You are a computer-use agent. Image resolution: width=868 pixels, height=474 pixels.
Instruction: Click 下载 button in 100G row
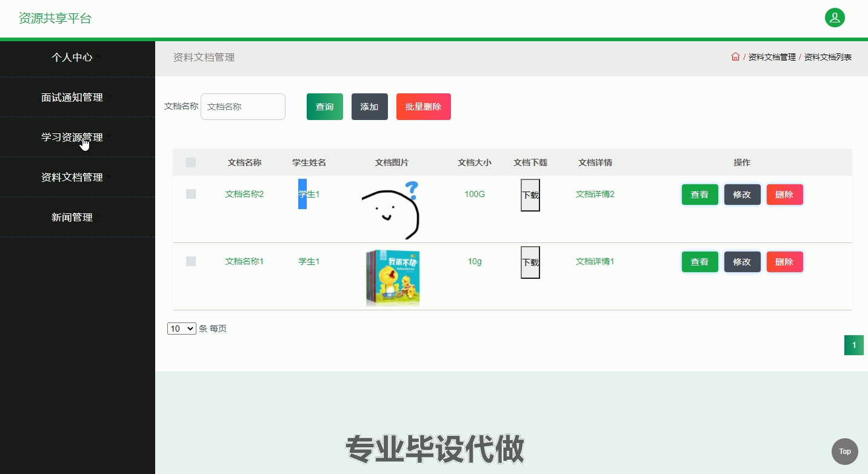click(x=530, y=195)
